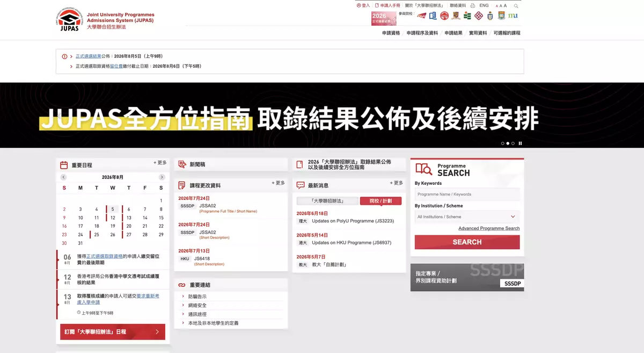Open the 登入 login link
Image resolution: width=644 pixels, height=353 pixels.
pos(363,5)
